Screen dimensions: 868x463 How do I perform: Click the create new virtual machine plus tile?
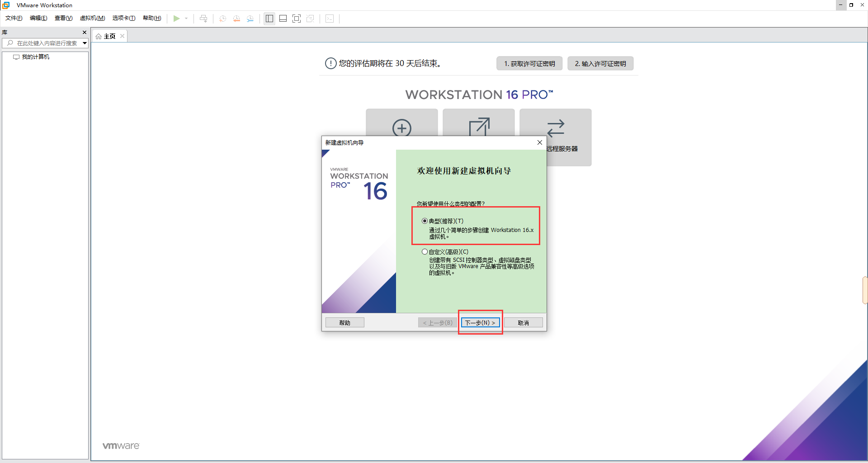(402, 123)
